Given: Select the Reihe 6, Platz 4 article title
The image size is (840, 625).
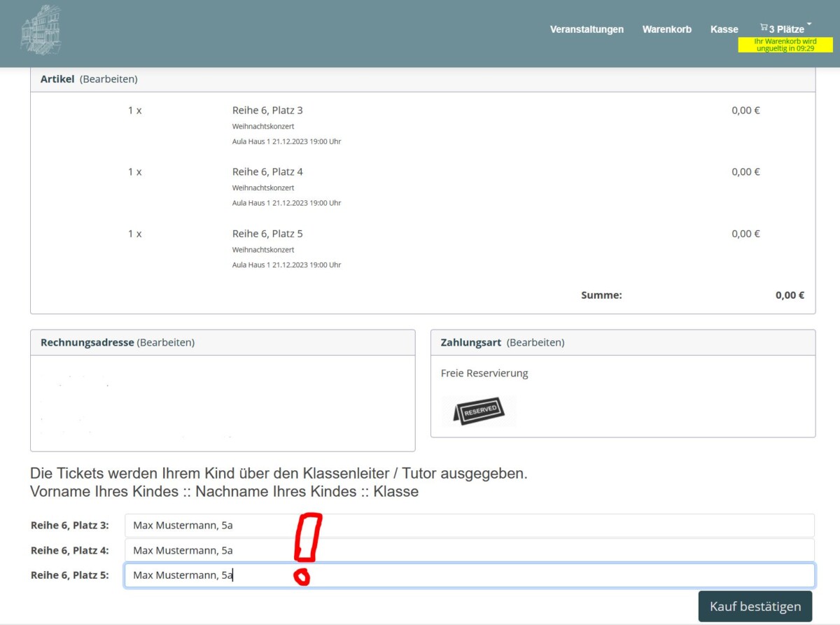Looking at the screenshot, I should pos(267,172).
